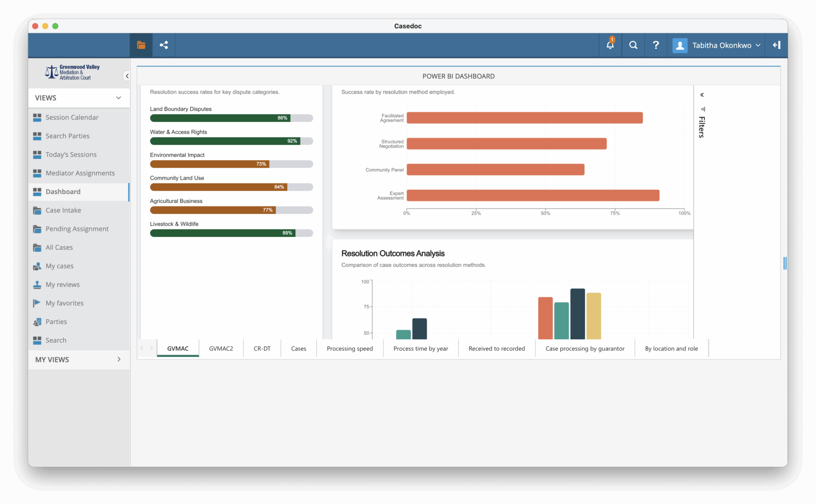Click the Dashboard grid icon
Image resolution: width=816 pixels, height=504 pixels.
[37, 192]
